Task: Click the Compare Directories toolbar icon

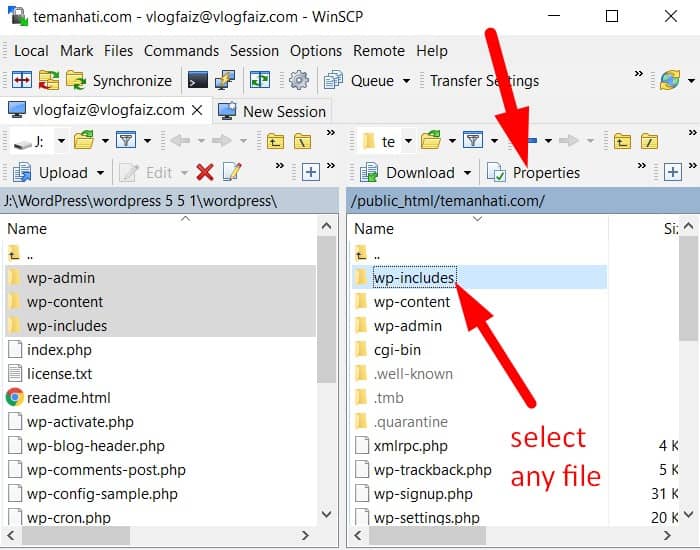Action: click(x=21, y=80)
